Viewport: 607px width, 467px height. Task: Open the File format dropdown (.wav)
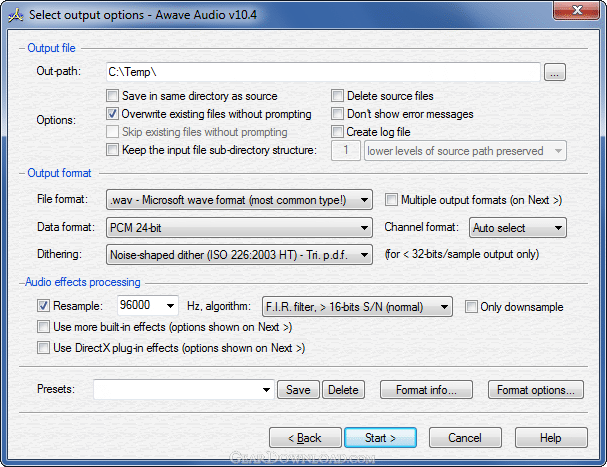[x=239, y=200]
